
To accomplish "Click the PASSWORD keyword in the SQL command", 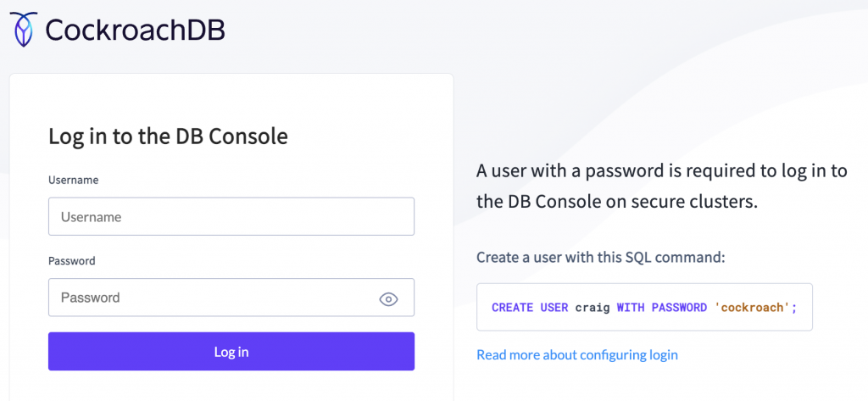I will click(679, 308).
